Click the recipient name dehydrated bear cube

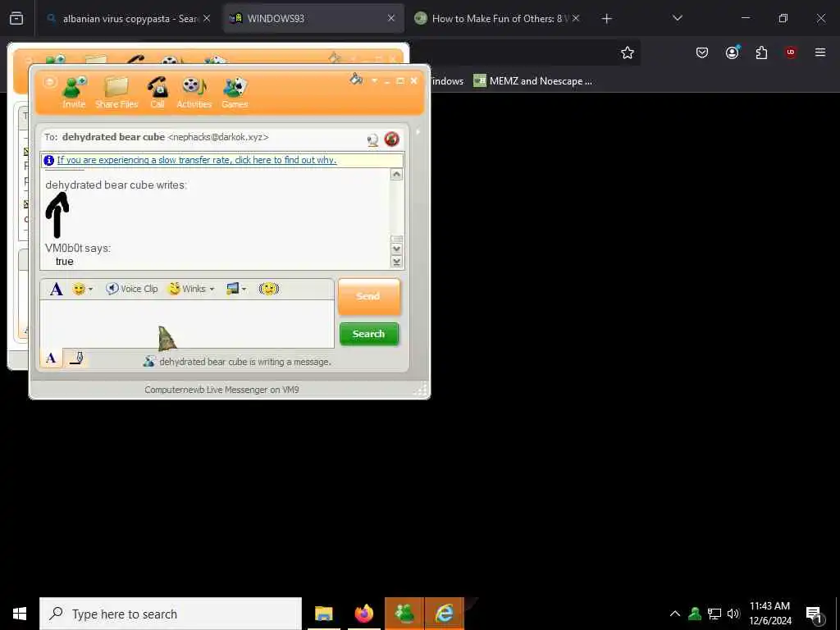(x=113, y=137)
